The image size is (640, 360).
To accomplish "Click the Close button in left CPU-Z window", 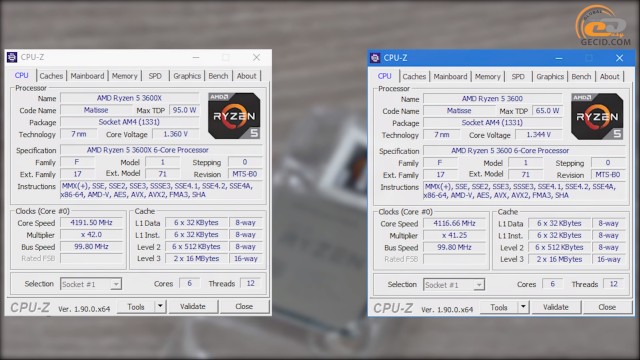I will [244, 307].
